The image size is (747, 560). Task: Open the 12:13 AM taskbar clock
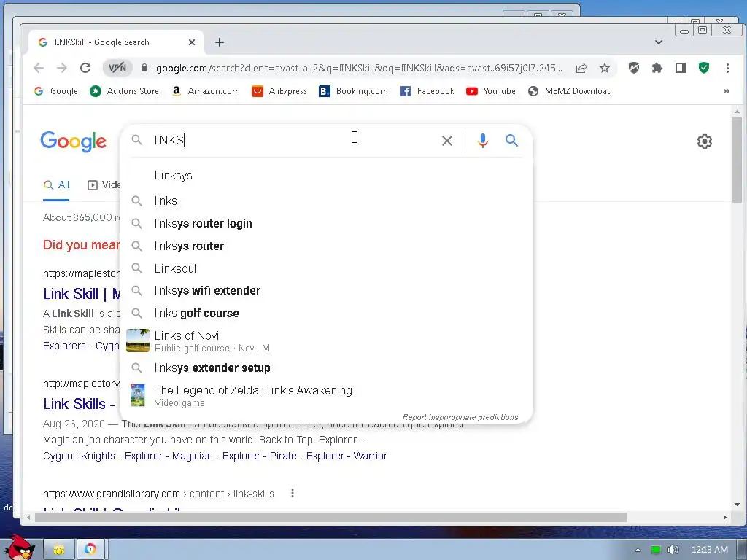coord(709,550)
